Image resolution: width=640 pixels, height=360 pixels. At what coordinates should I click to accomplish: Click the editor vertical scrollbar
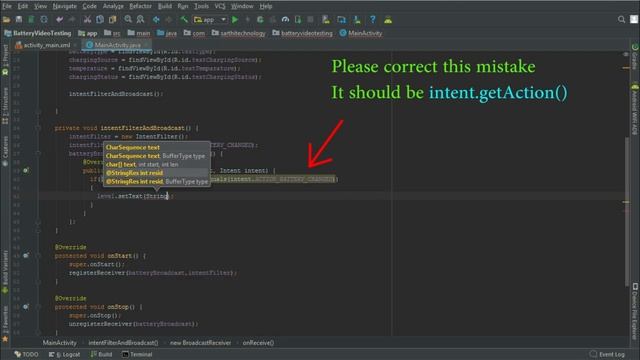627,212
